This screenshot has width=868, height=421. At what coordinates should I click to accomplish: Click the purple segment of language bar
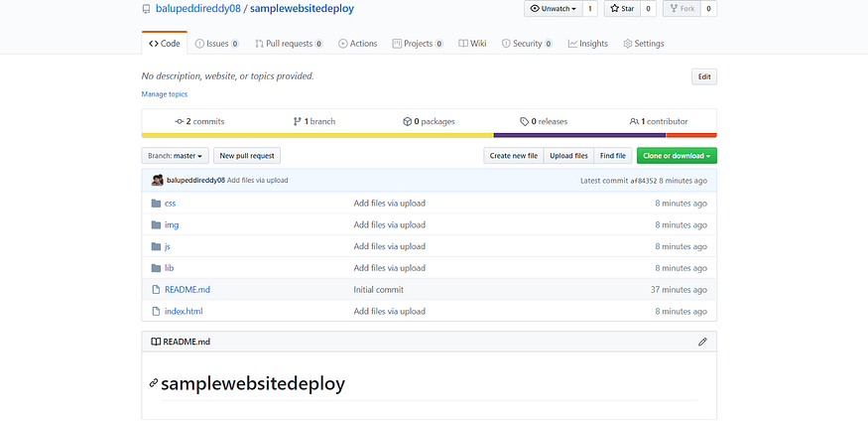579,135
